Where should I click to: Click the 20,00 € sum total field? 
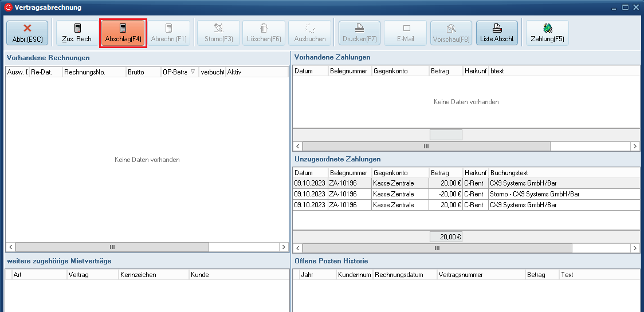446,237
